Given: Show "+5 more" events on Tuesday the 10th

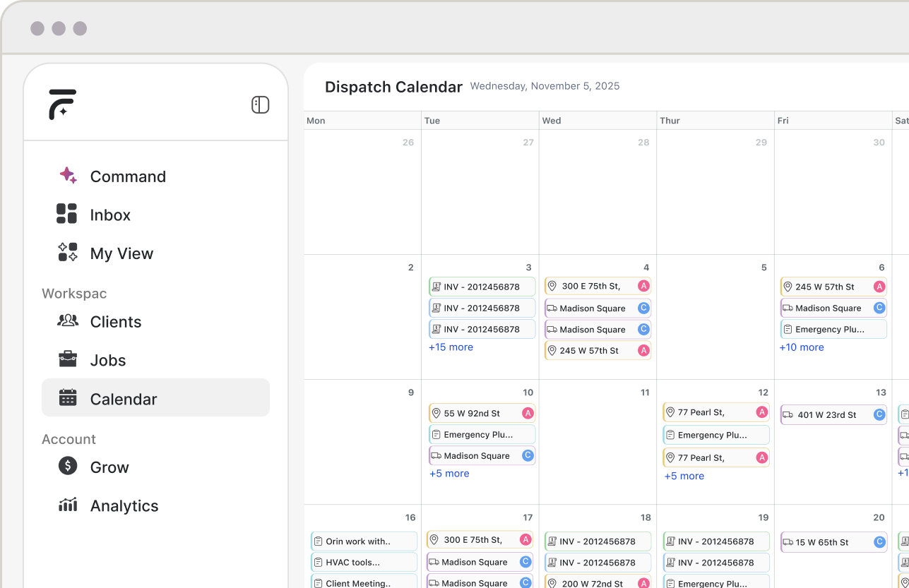Looking at the screenshot, I should tap(449, 474).
